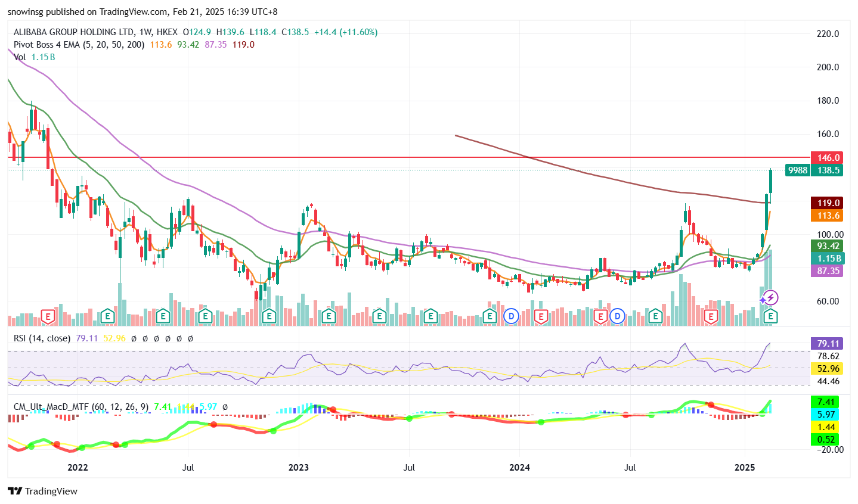This screenshot has width=858, height=504.
Task: Click the green 138.5 last price label
Action: pyautogui.click(x=828, y=170)
